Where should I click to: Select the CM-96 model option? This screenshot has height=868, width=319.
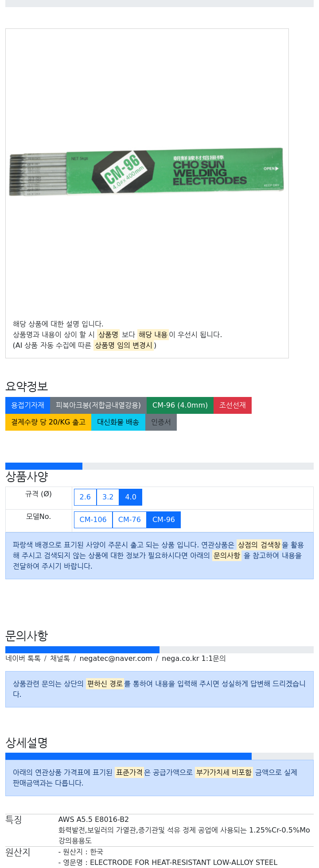tap(163, 520)
